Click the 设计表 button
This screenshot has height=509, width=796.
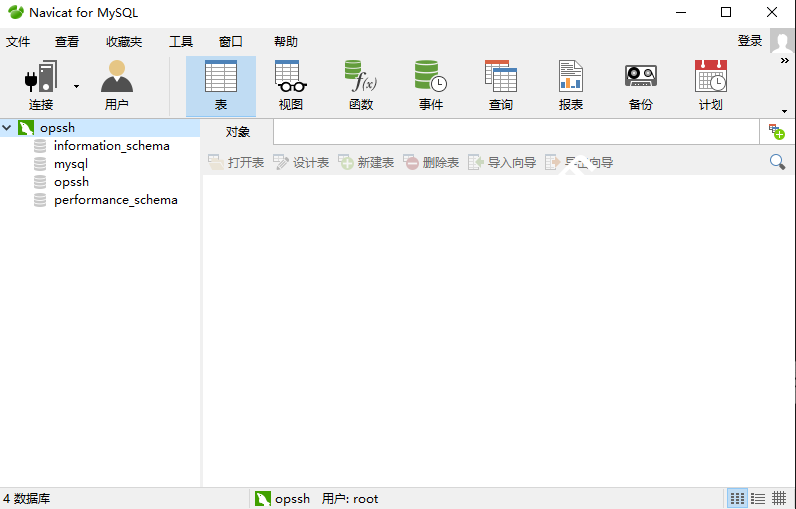pos(301,162)
